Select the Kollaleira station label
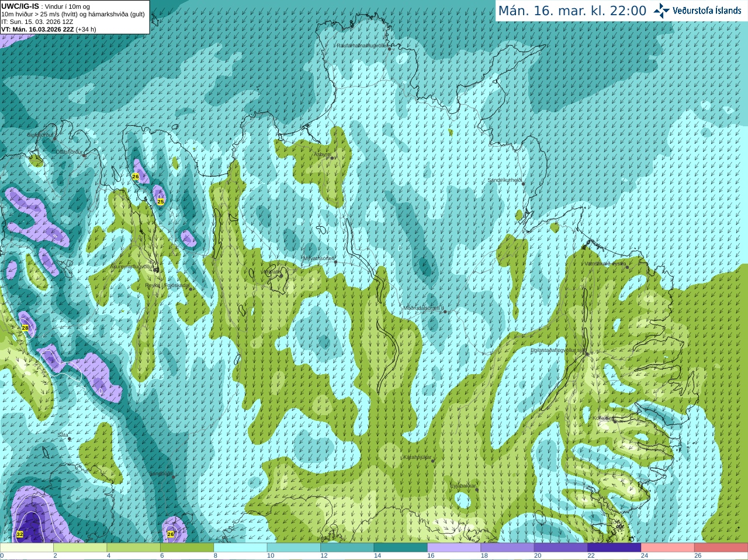Screen dimensions: 748x560 (603, 418)
